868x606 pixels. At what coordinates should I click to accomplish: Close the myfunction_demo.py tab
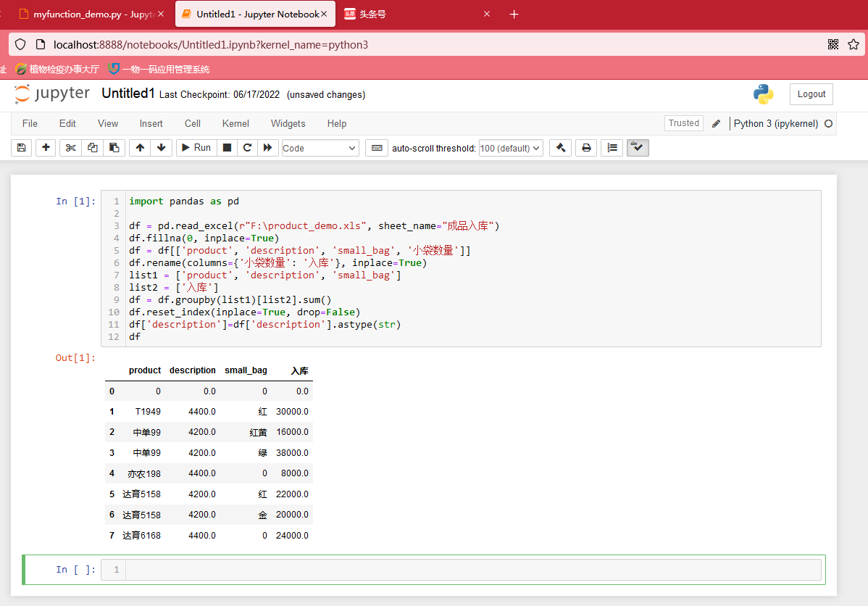point(161,14)
